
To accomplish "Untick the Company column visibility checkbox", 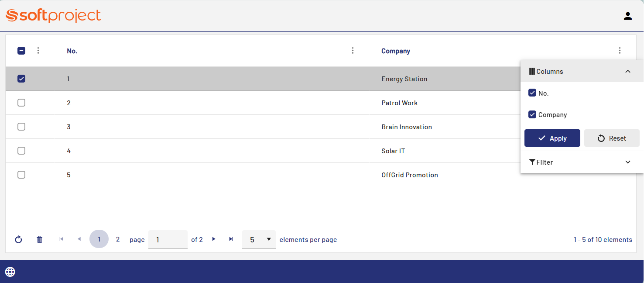I will coord(532,114).
